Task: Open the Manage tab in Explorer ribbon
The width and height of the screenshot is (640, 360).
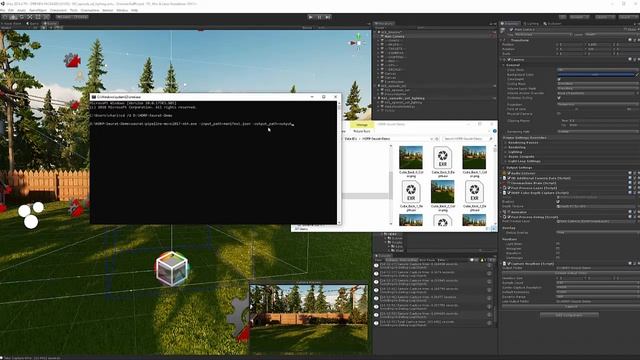Action: click(362, 124)
